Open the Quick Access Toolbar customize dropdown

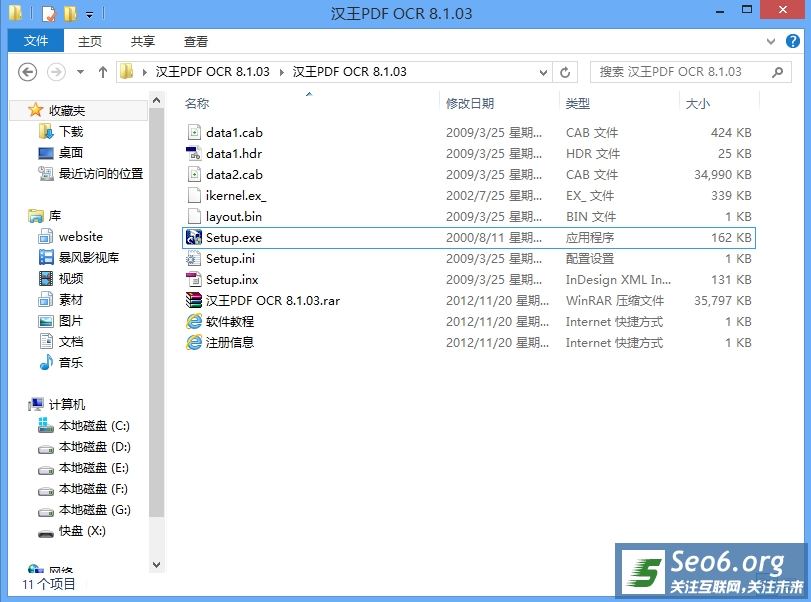(x=89, y=14)
